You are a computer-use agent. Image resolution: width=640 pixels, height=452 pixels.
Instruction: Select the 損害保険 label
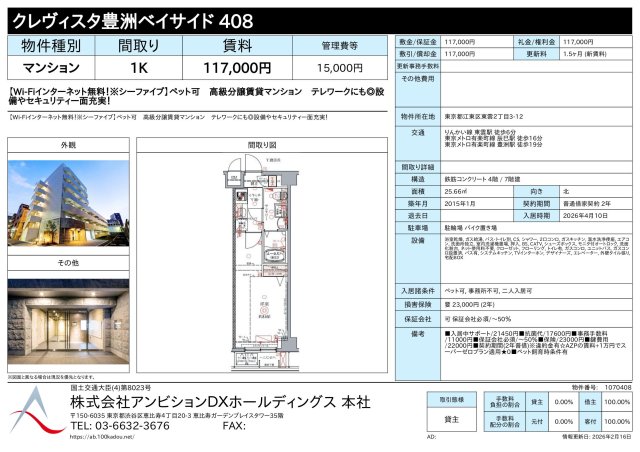[418, 305]
